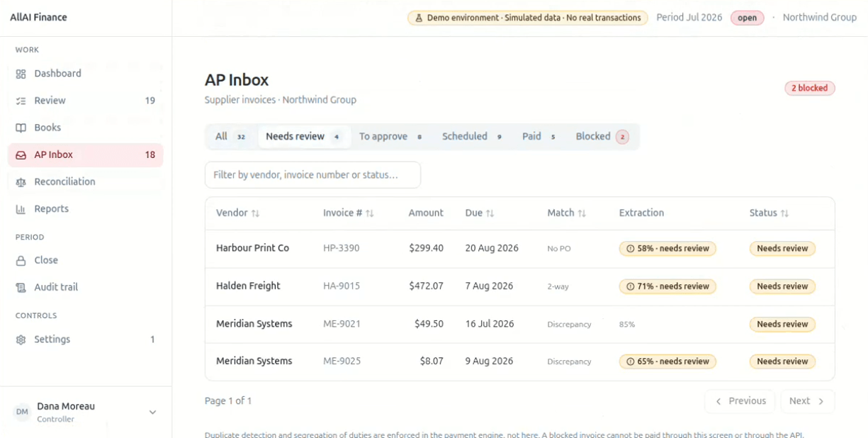
Task: Click the 85% extraction value
Action: pyautogui.click(x=627, y=325)
